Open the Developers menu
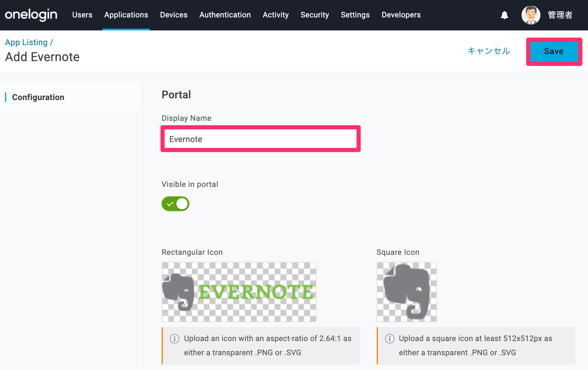The image size is (588, 370). pyautogui.click(x=401, y=15)
